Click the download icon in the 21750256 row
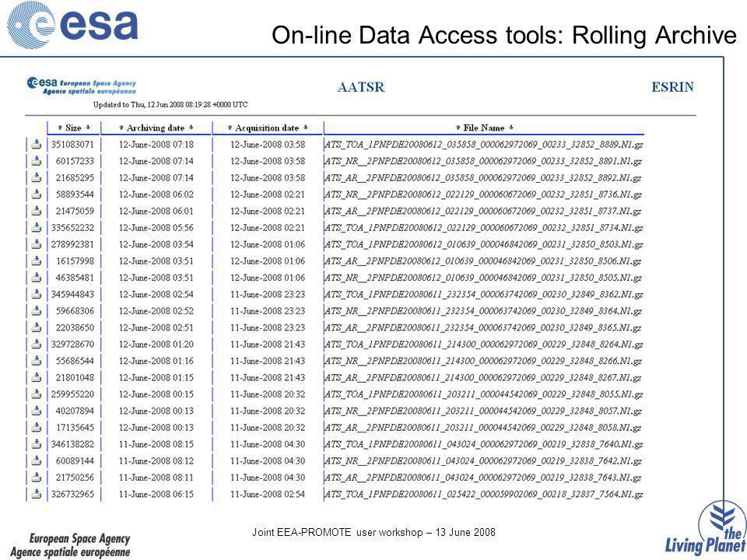The image size is (747, 560). point(37,478)
